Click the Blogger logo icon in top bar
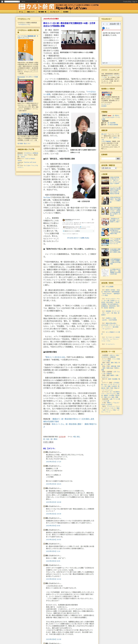 tap(2, 2)
